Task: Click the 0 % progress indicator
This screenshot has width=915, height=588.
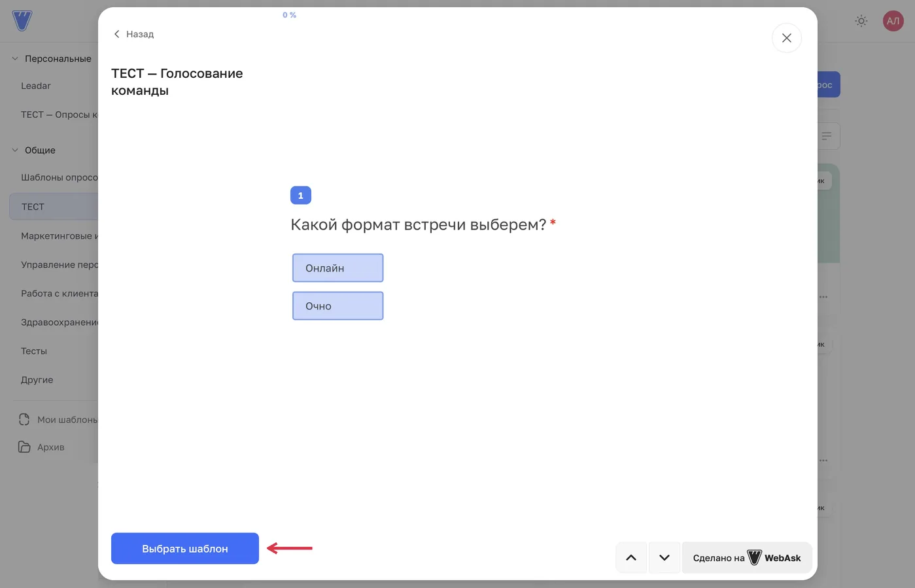Action: (289, 15)
